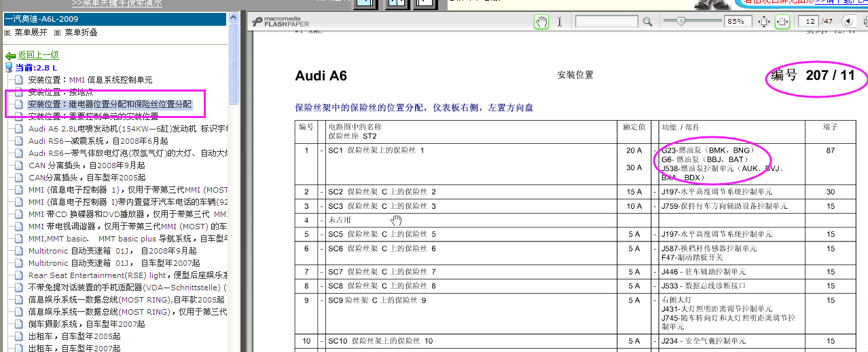This screenshot has height=352, width=868.
Task: Click the magnifier search icon
Action: (647, 22)
